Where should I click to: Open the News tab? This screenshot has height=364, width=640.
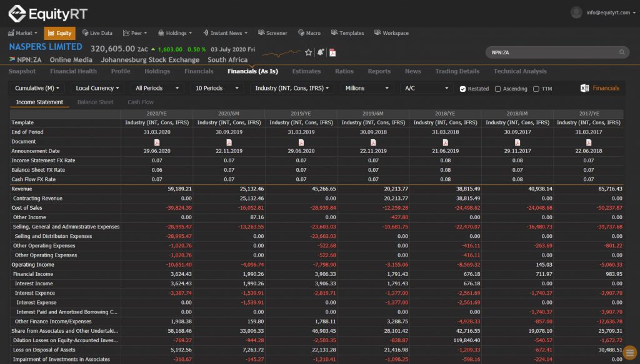pyautogui.click(x=413, y=71)
